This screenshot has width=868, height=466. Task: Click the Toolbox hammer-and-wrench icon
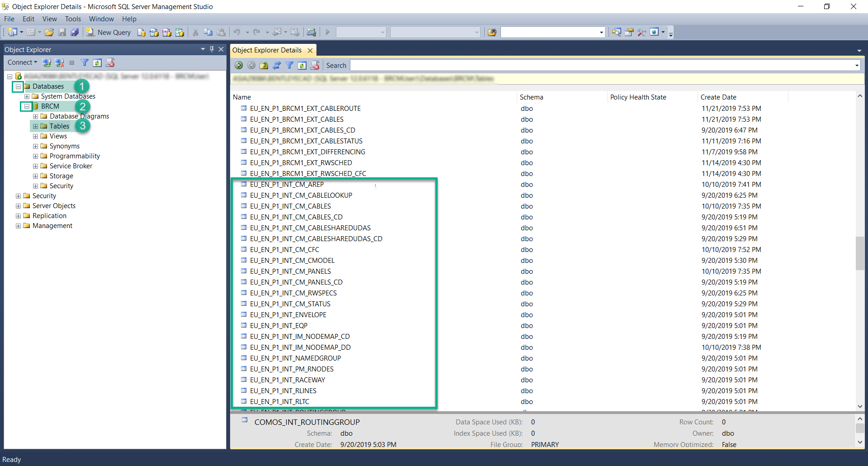coord(642,32)
